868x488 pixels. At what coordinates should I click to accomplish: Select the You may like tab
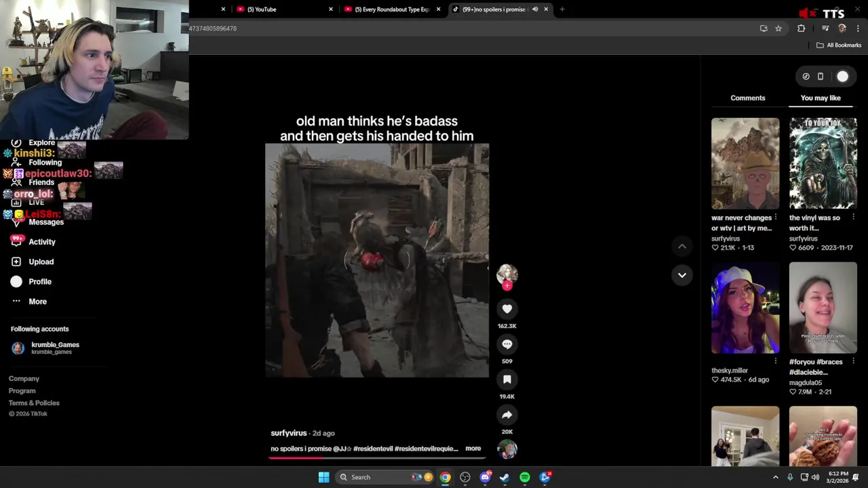coord(821,98)
